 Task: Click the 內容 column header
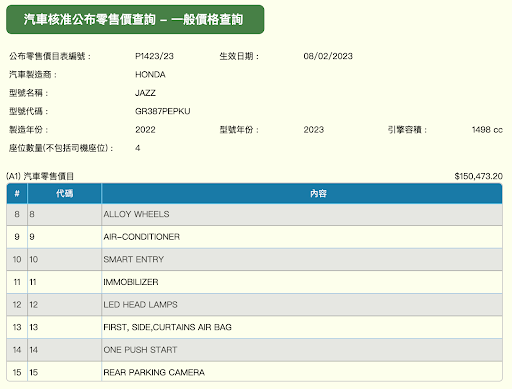[x=302, y=193]
